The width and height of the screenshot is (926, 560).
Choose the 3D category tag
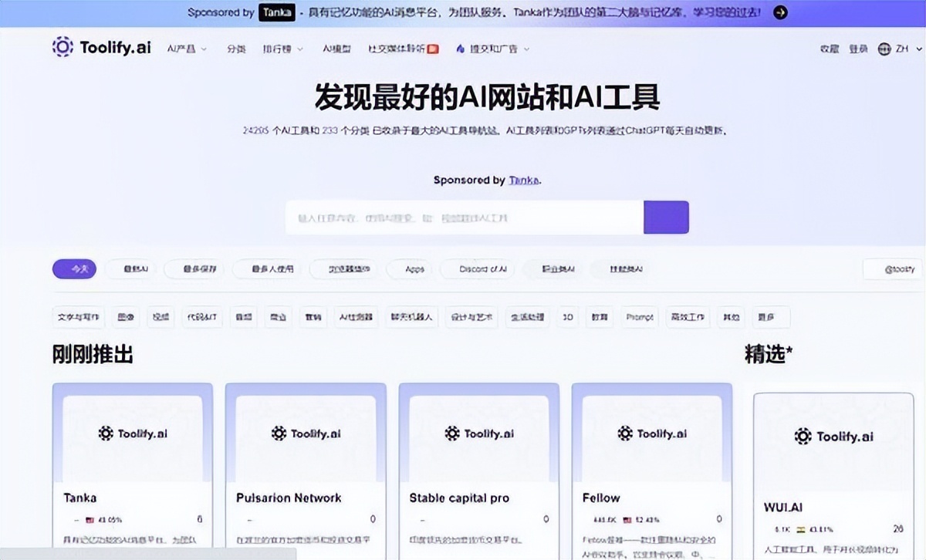click(x=569, y=317)
